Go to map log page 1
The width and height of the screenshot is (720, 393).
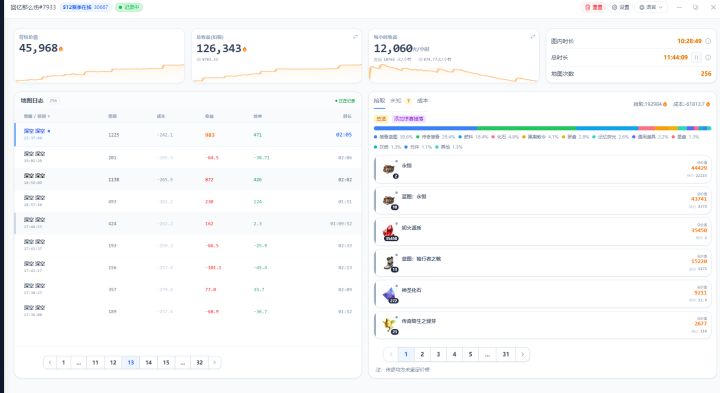(x=63, y=362)
